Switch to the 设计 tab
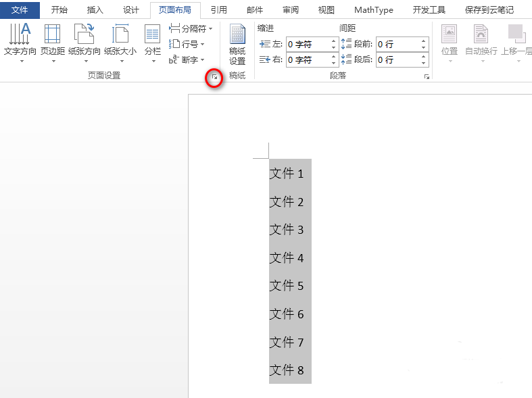The image size is (532, 398). coord(131,10)
